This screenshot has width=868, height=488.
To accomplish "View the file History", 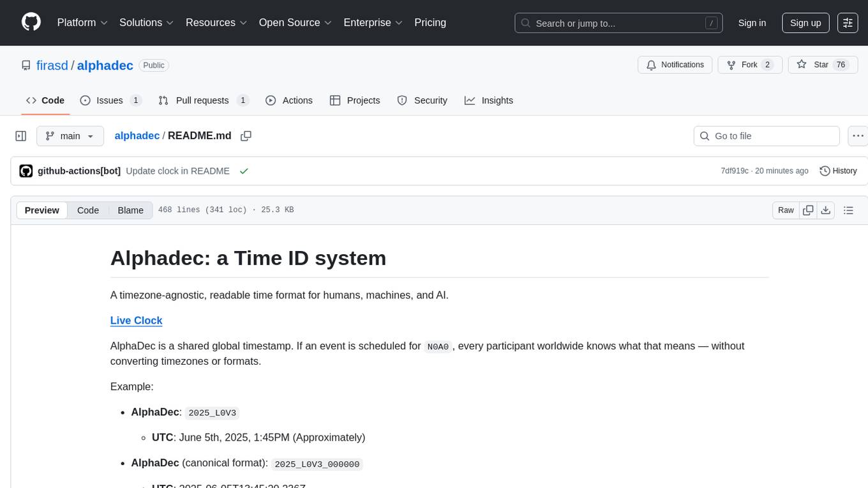I will click(838, 171).
